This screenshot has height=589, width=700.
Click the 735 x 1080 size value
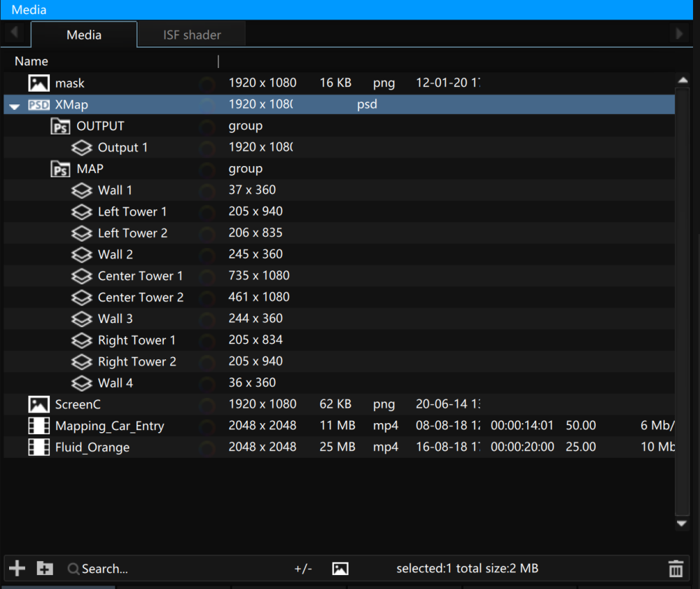click(259, 275)
